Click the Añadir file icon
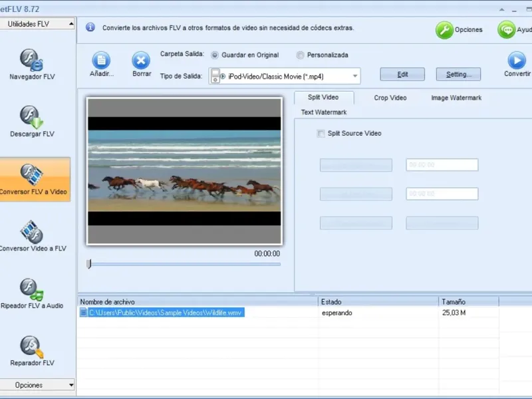Viewport: 532px width, 399px height. [x=101, y=61]
